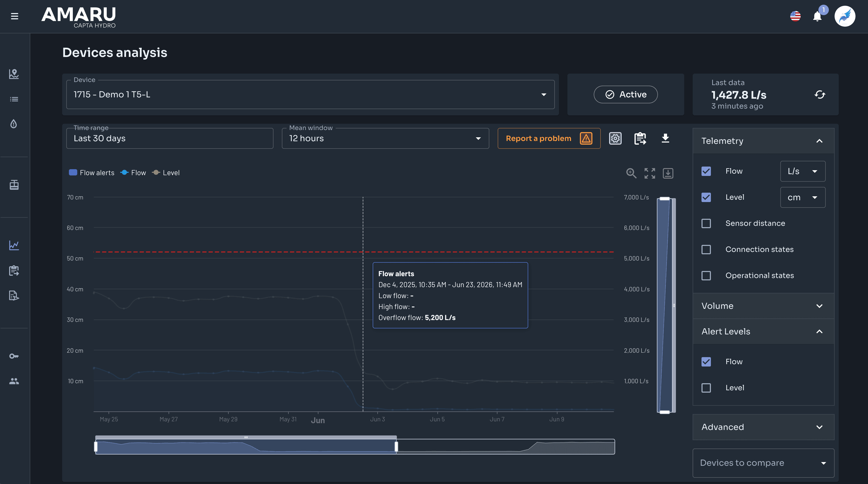Open the map view sidebar icon
The width and height of the screenshot is (868, 484).
point(14,74)
